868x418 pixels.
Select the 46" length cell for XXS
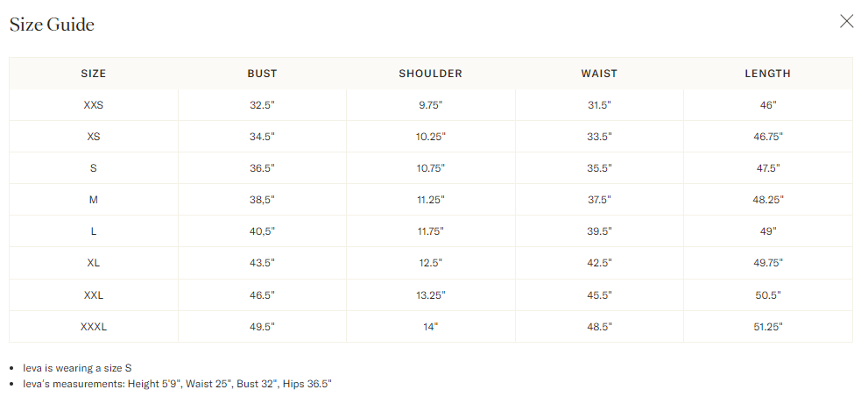(768, 105)
